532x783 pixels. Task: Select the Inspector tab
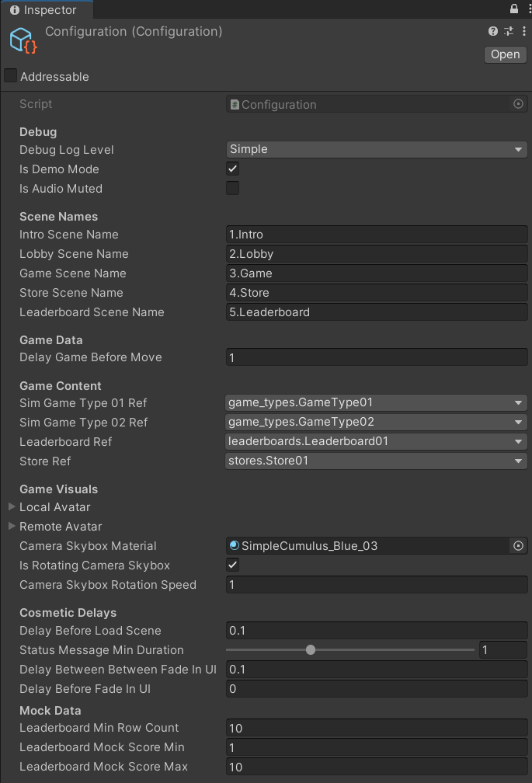click(45, 10)
